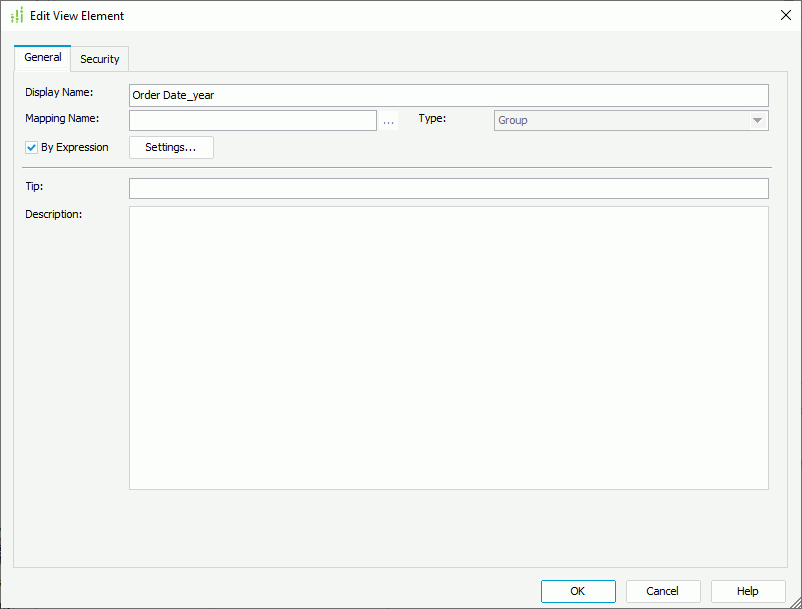Open the Settings dialog
This screenshot has width=802, height=609.
coord(171,147)
